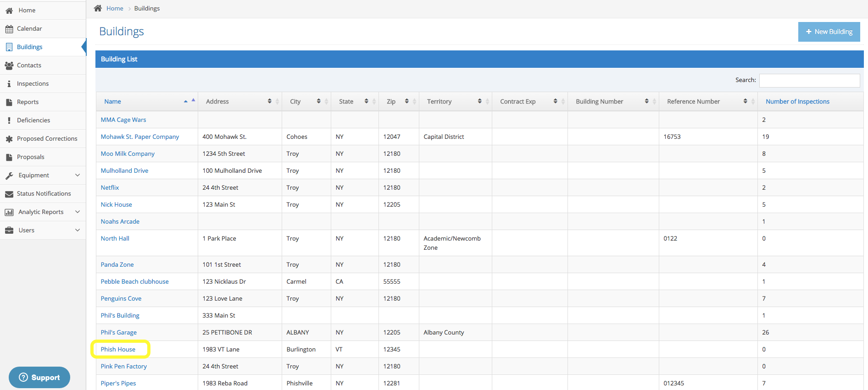Click the breadcrumb home icon
The width and height of the screenshot is (868, 390).
point(98,8)
